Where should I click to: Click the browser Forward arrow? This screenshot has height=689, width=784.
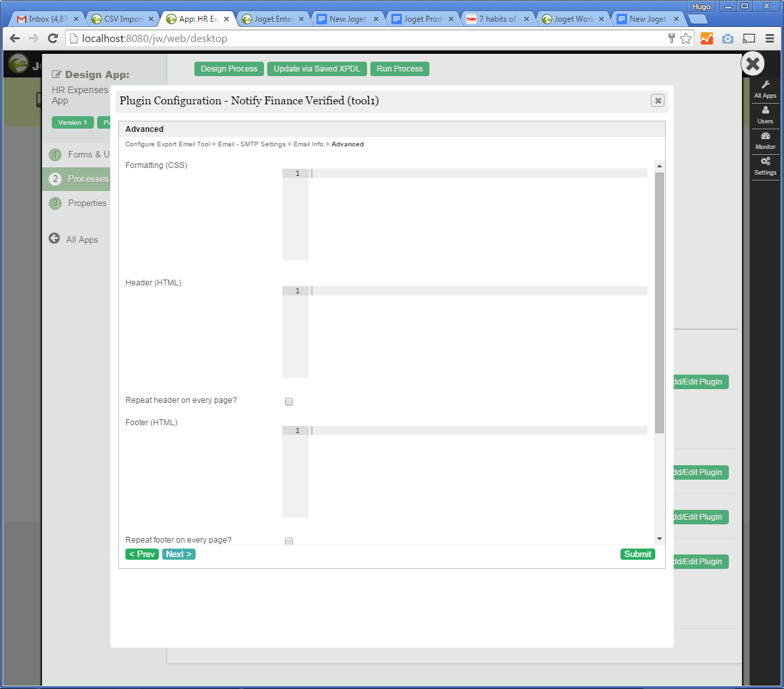click(x=33, y=39)
